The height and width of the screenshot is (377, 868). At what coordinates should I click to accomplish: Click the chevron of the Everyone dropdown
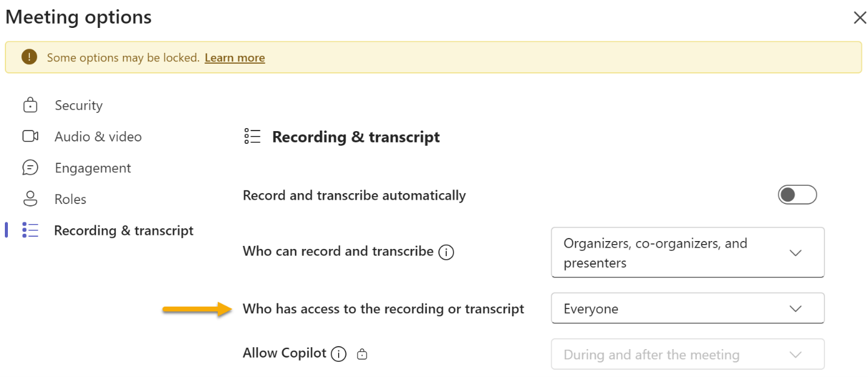point(795,308)
